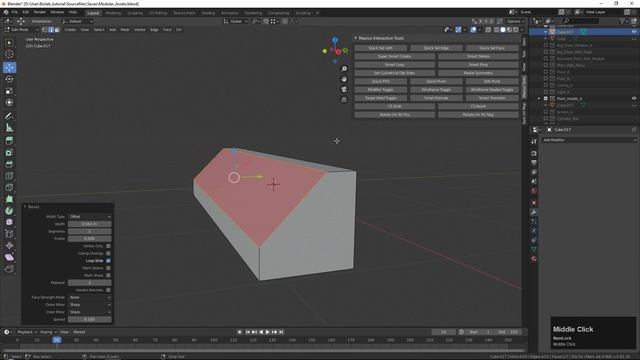
Task: Select the Measure tool in the toolbar
Action: [9, 128]
